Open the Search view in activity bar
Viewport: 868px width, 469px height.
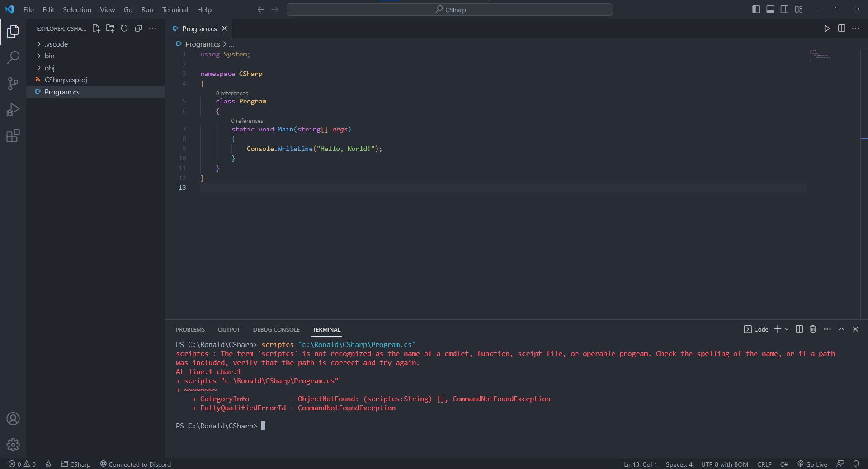[x=13, y=57]
